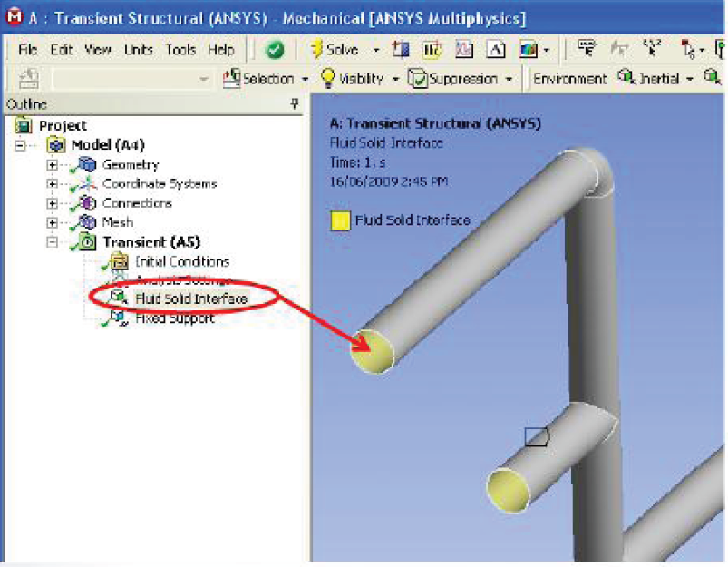728x567 pixels.
Task: Click the Coordinate Systems axes icon
Action: 87,183
